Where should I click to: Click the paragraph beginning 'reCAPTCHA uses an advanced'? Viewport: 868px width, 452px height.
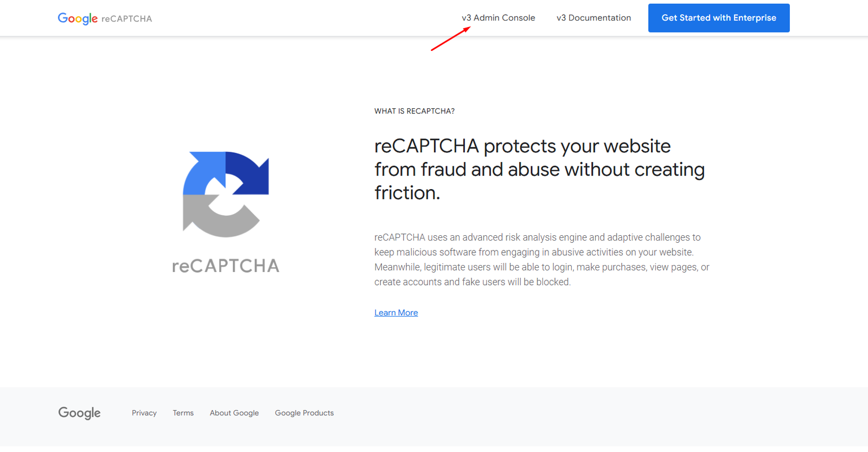click(x=542, y=260)
